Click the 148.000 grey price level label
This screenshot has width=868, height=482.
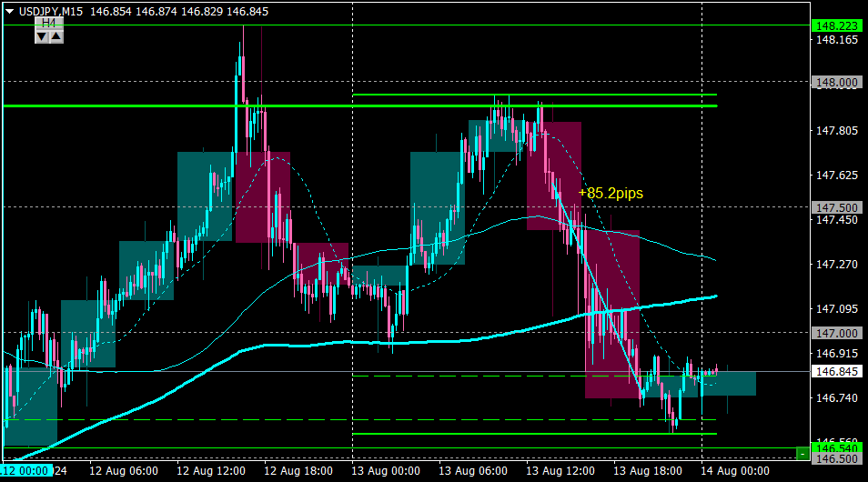pos(836,83)
